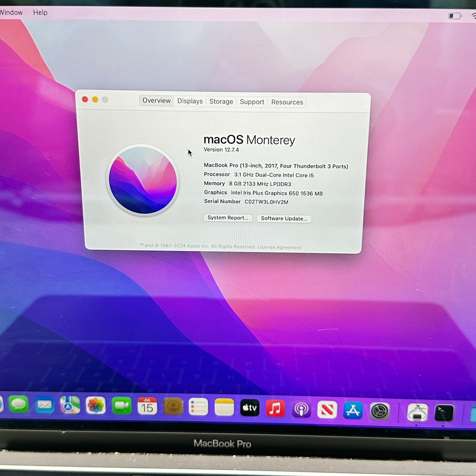
Task: Open the Contacts app in the Dock
Action: coord(173,406)
